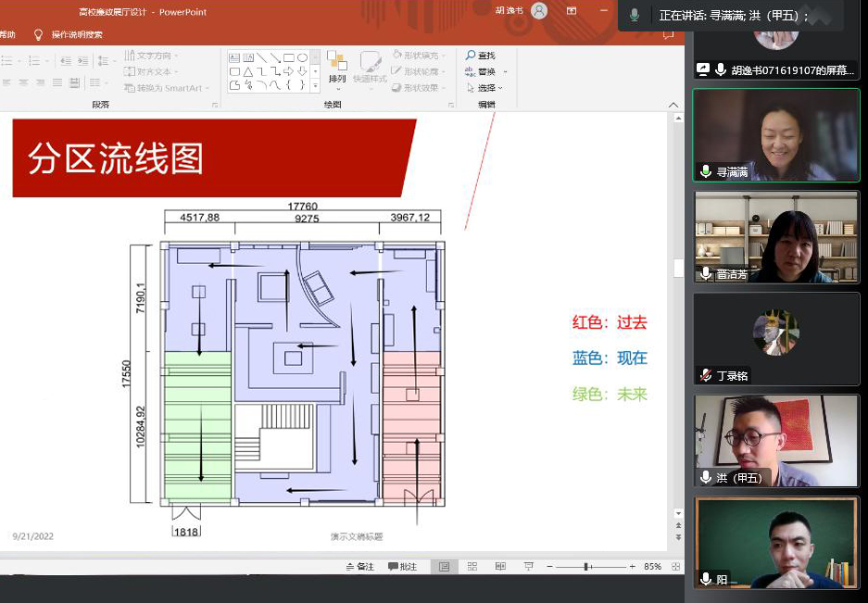Click the lightbulb Tell Me search icon

click(38, 35)
